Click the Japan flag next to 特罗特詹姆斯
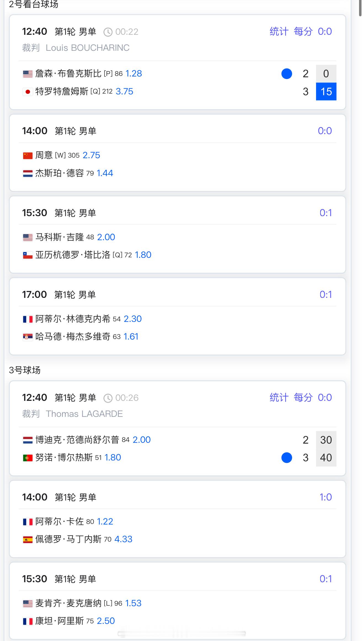Viewport: 364px width, 641px height. click(28, 92)
